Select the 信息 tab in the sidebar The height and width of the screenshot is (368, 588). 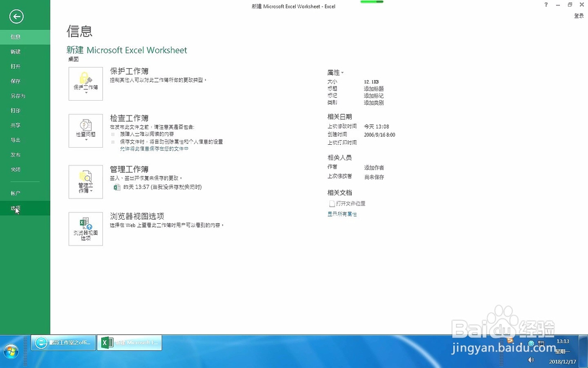(x=25, y=37)
